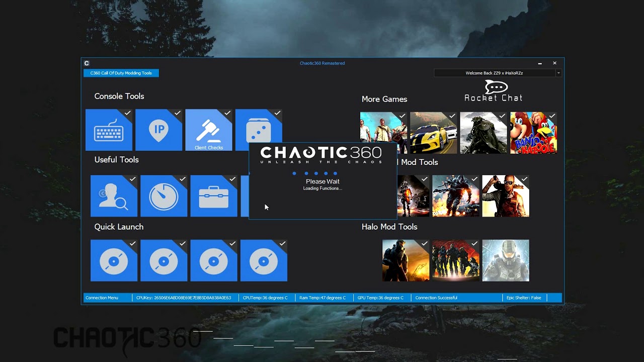Open the thumbnail of man wearing sunglasses
Screen dimensions: 644x362
click(506, 196)
